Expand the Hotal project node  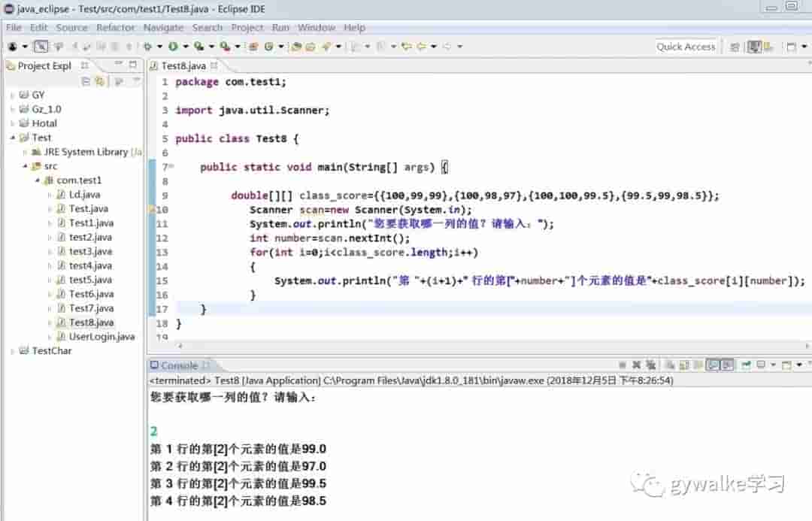pos(13,123)
